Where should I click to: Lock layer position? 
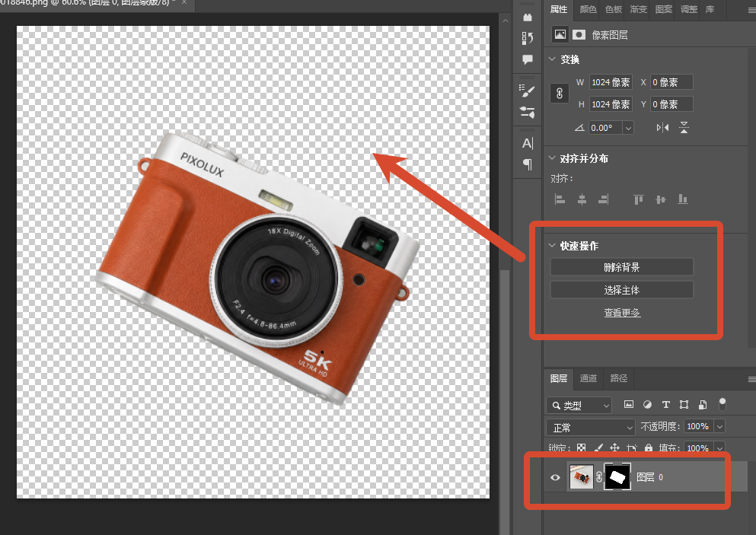(x=614, y=448)
